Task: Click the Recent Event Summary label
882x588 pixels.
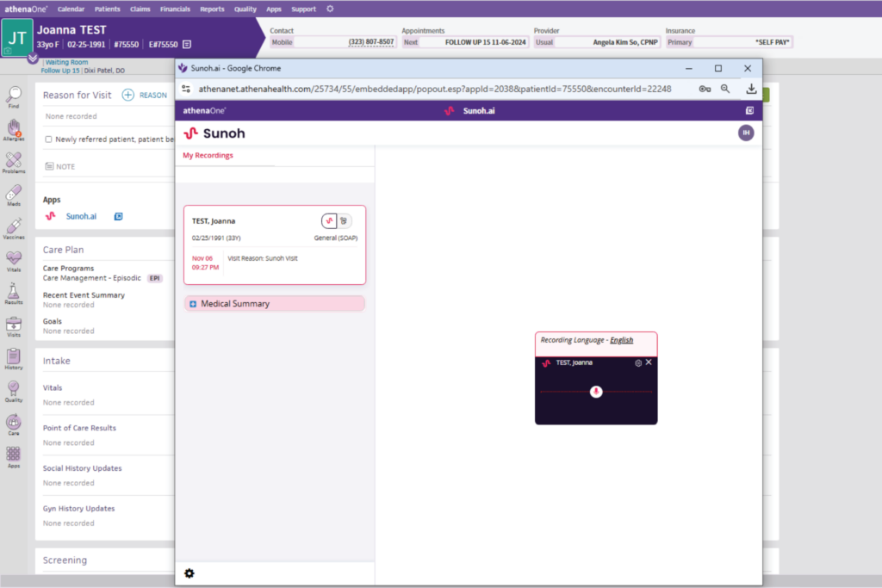Action: point(84,295)
